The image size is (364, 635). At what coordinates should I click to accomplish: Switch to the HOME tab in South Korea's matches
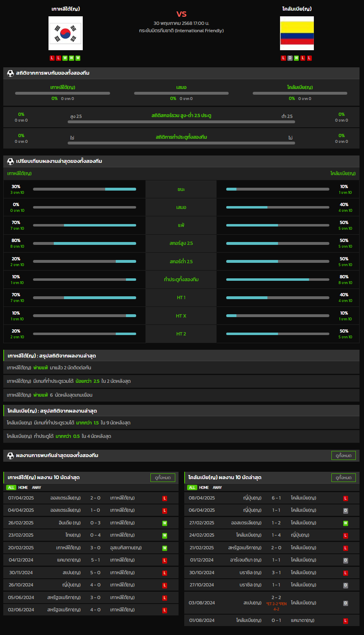pos(23,488)
